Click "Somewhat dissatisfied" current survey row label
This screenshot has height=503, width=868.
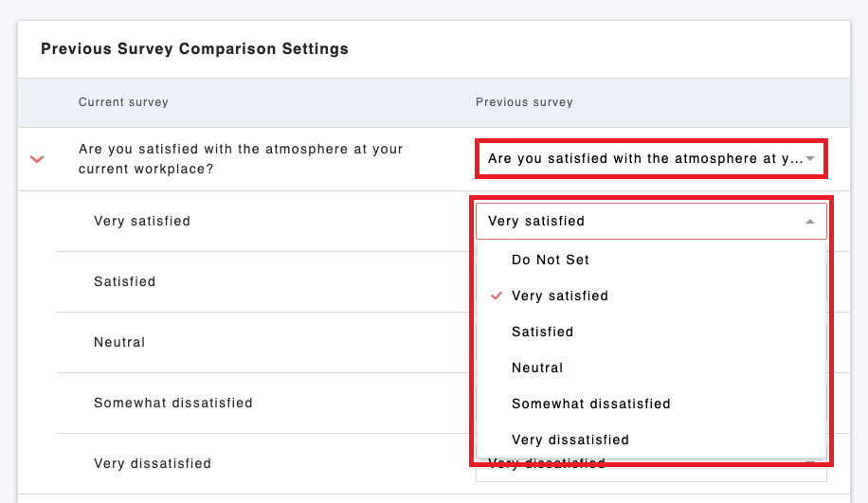[173, 404]
